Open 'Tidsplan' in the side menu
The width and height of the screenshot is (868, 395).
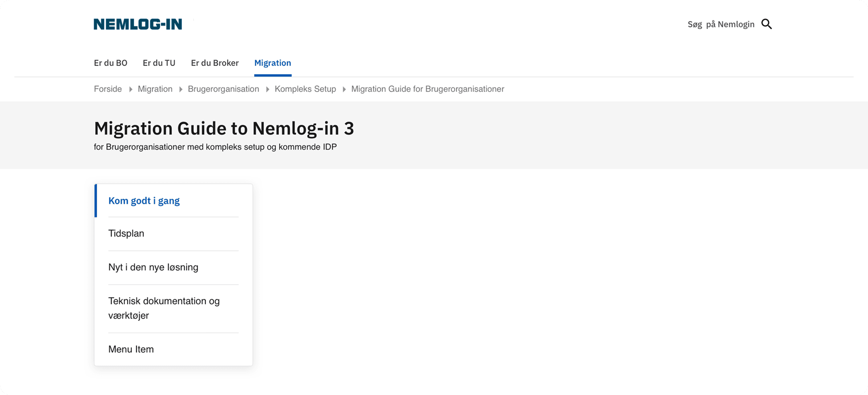(x=174, y=234)
